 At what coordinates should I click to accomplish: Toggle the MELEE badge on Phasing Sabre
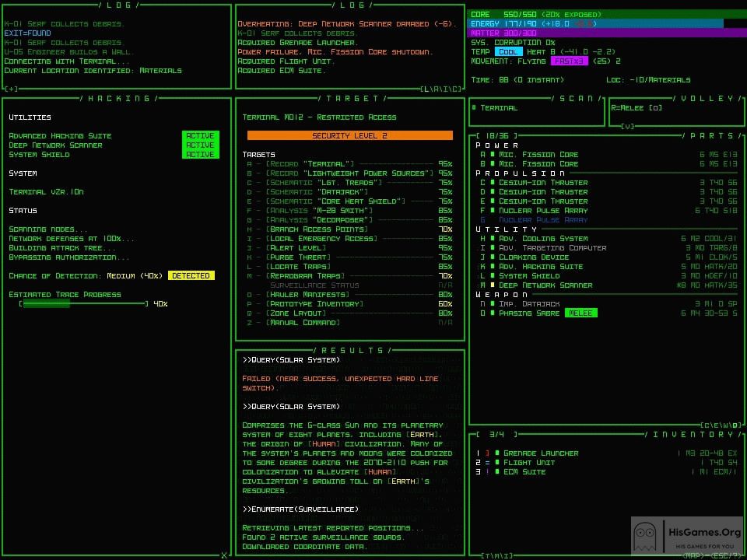click(580, 313)
